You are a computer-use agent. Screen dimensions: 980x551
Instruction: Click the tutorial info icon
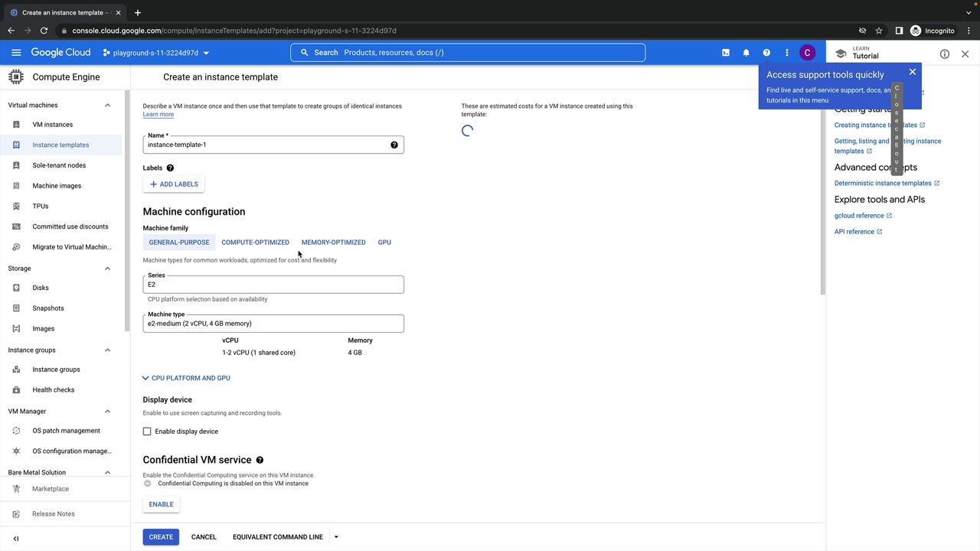[944, 54]
